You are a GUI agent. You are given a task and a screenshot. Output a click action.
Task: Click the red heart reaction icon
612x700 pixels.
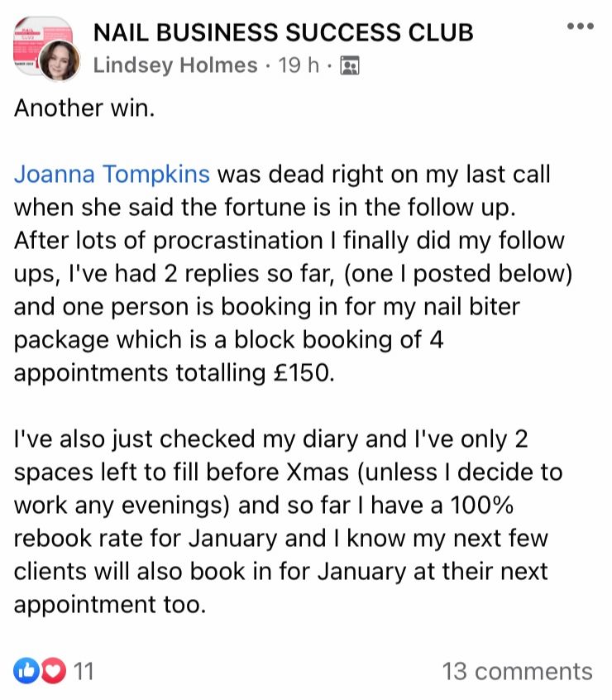click(54, 671)
